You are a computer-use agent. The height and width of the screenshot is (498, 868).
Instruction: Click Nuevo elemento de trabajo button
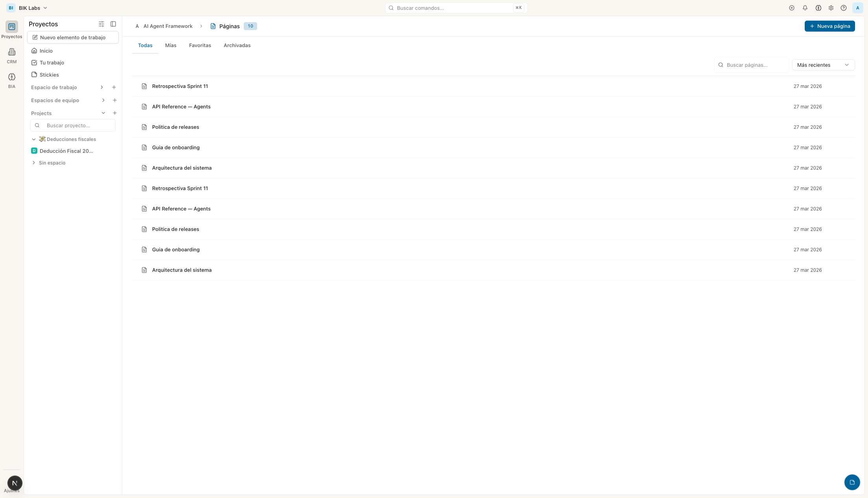tap(73, 37)
